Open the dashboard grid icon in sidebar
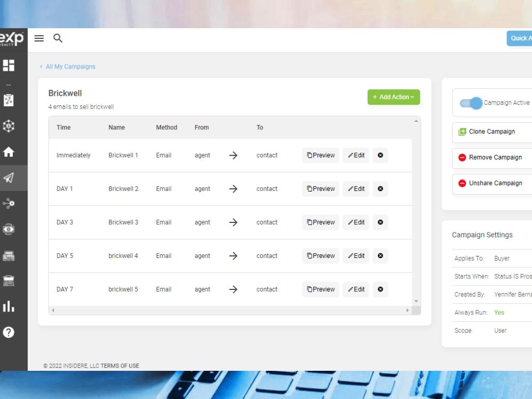The width and height of the screenshot is (532, 399). pyautogui.click(x=9, y=65)
